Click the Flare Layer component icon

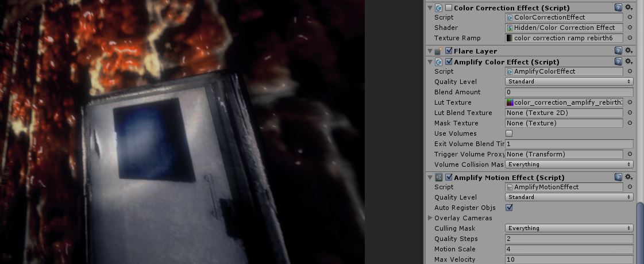[439, 51]
